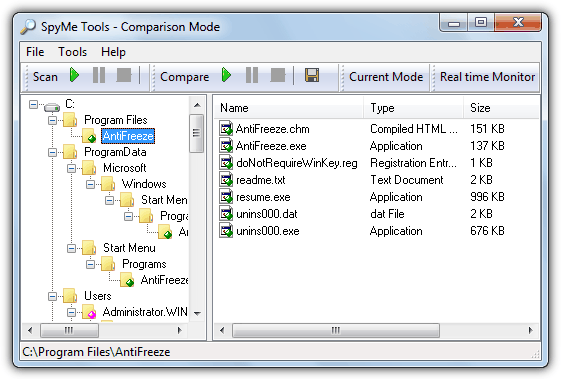This screenshot has height=379, width=561.
Task: Select the Windows folder label
Action: [x=144, y=184]
